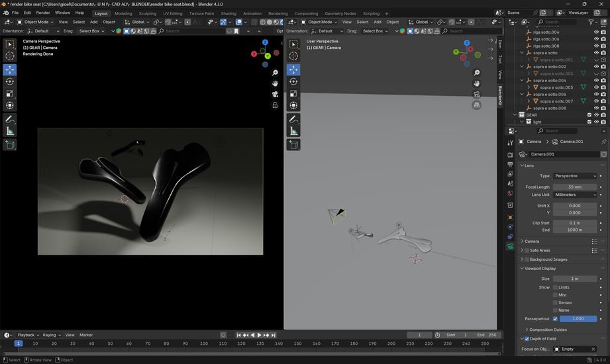Image resolution: width=610 pixels, height=364 pixels.
Task: Disable the Depth of Field checkbox
Action: coord(527,339)
